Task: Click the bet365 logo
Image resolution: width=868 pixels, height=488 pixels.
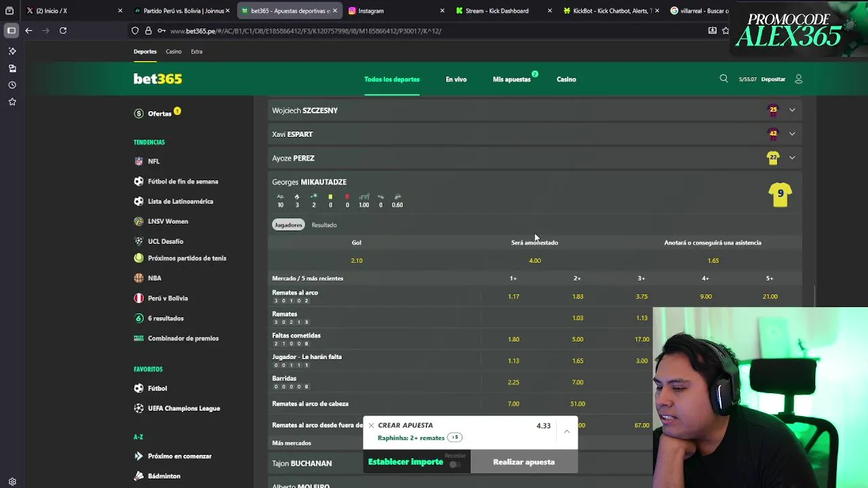Action: coord(157,79)
